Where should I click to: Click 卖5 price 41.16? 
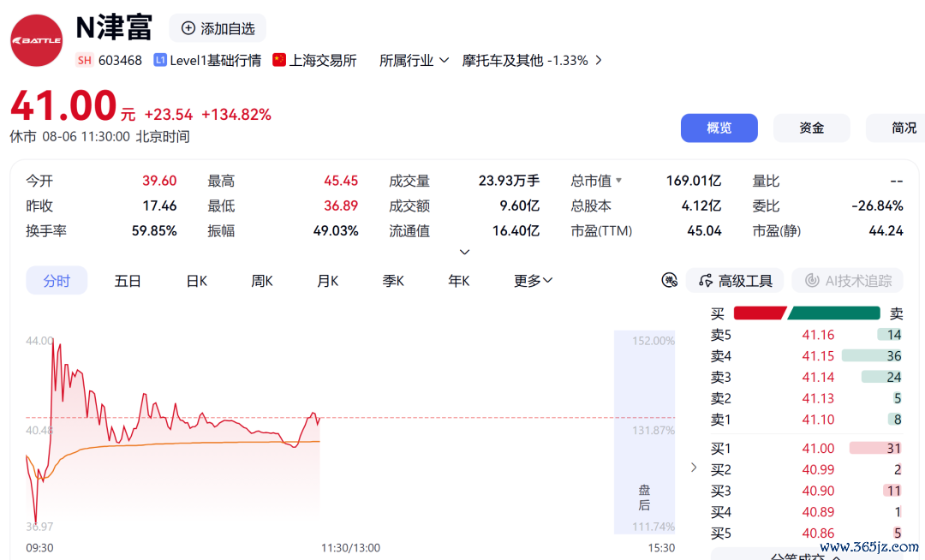818,335
